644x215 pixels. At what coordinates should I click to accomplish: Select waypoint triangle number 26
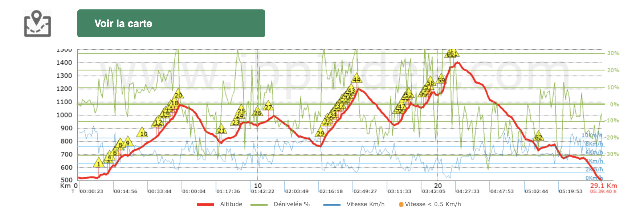[x=258, y=112]
